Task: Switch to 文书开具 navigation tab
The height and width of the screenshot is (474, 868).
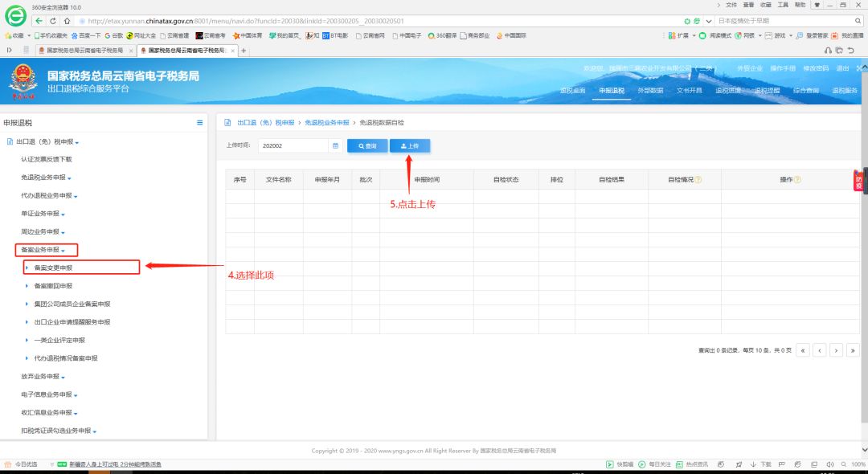Action: click(x=690, y=91)
